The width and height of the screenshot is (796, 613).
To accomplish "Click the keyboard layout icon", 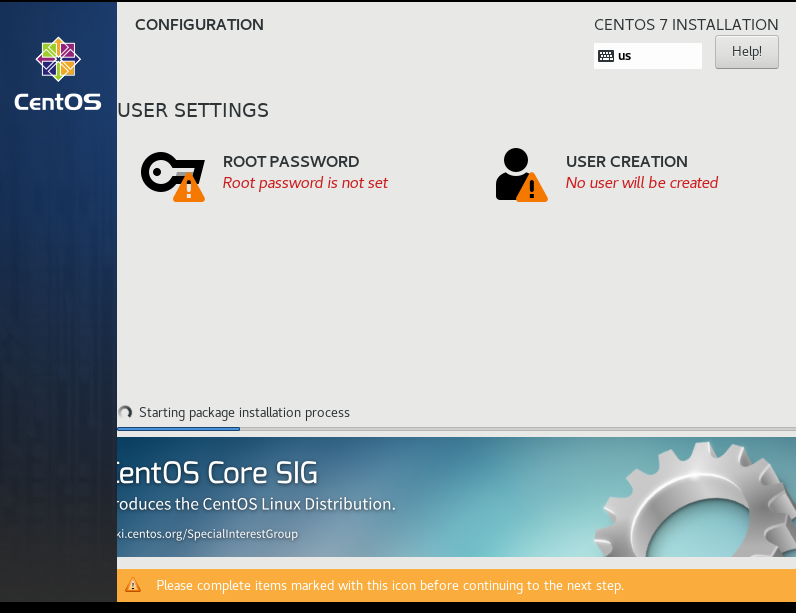I will pos(606,56).
